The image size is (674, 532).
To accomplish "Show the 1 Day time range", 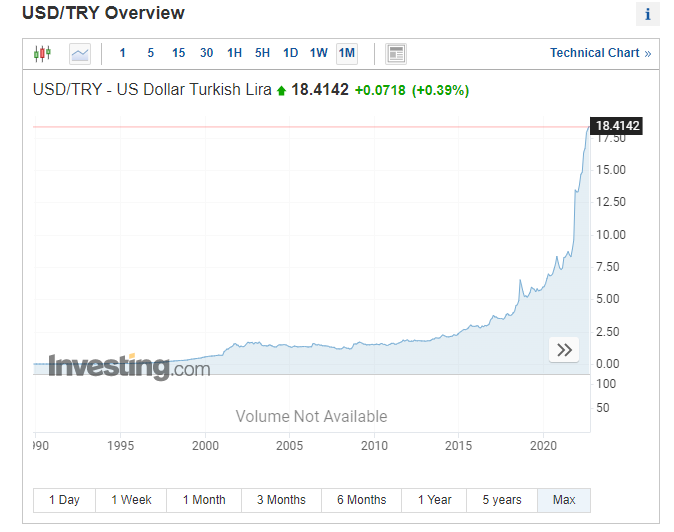I will point(64,500).
